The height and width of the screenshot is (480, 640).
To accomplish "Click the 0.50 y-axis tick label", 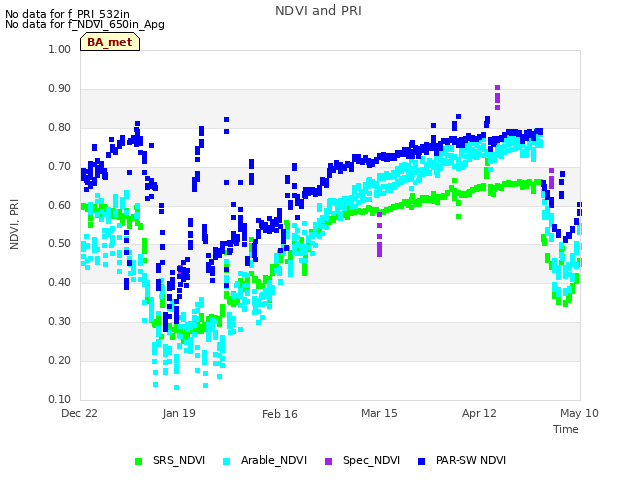I will pos(60,243).
